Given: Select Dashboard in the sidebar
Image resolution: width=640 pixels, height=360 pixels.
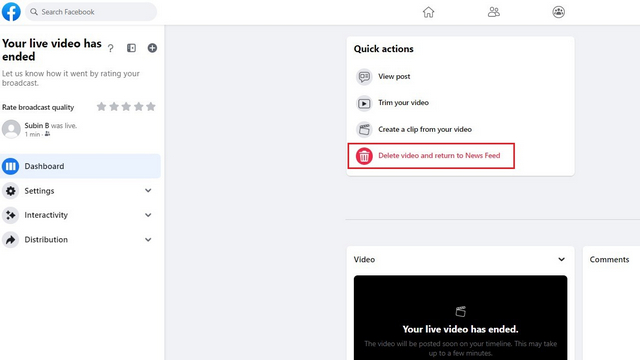Looking at the screenshot, I should [80, 166].
